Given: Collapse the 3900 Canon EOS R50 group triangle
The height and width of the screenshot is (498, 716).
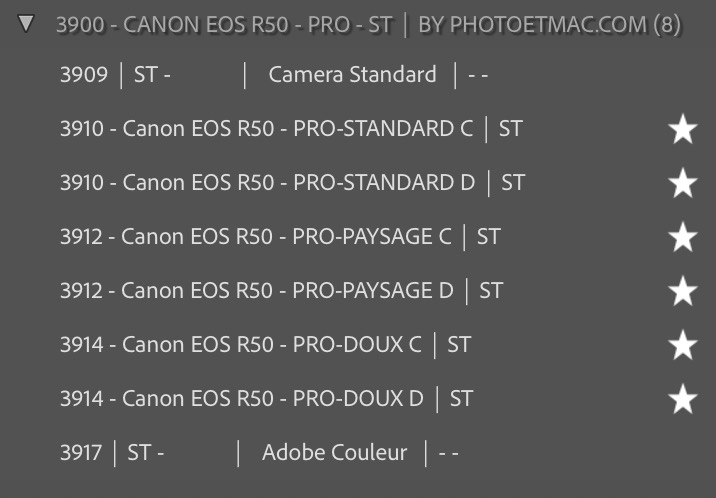Looking at the screenshot, I should point(26,25).
